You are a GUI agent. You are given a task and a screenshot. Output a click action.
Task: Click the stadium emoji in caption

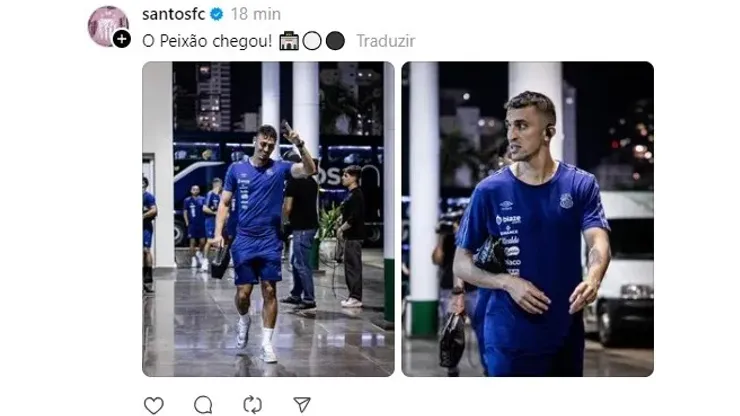click(x=289, y=41)
